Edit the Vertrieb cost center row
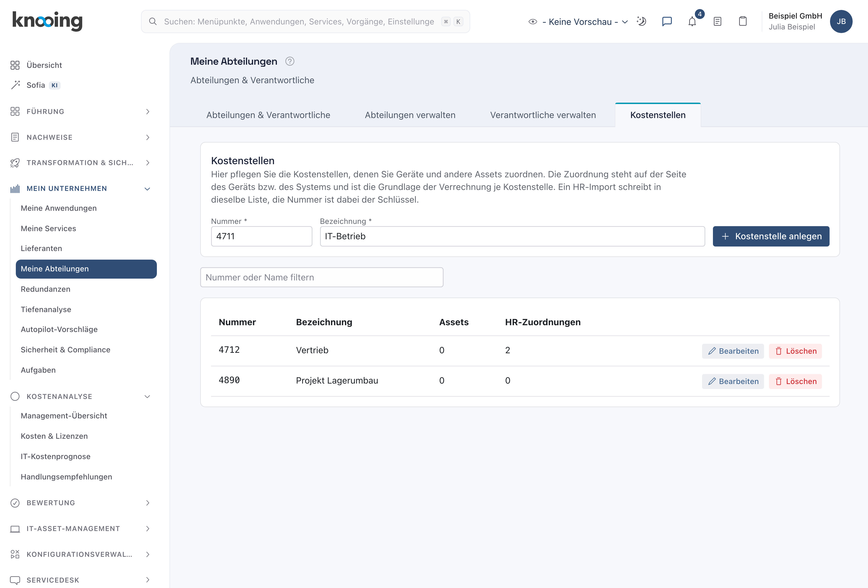Screen dimensions: 868x588 click(x=733, y=351)
